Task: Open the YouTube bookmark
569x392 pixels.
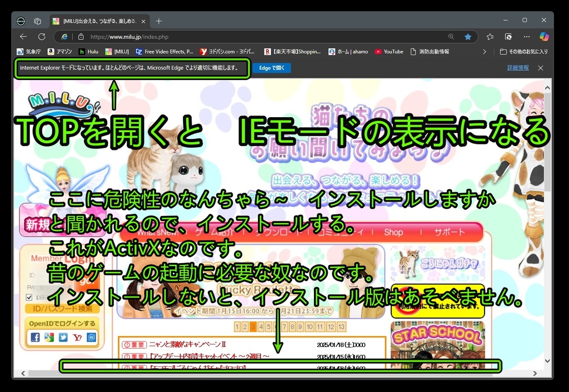Action: point(389,52)
